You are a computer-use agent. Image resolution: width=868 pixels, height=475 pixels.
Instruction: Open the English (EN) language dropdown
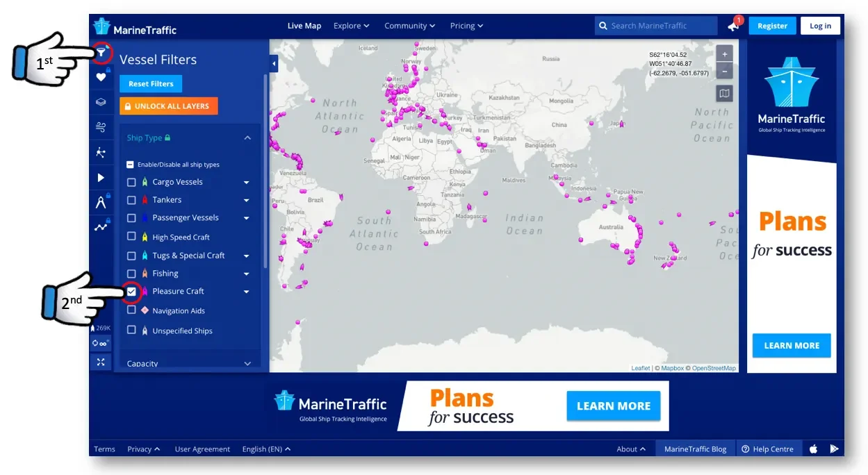coord(266,449)
